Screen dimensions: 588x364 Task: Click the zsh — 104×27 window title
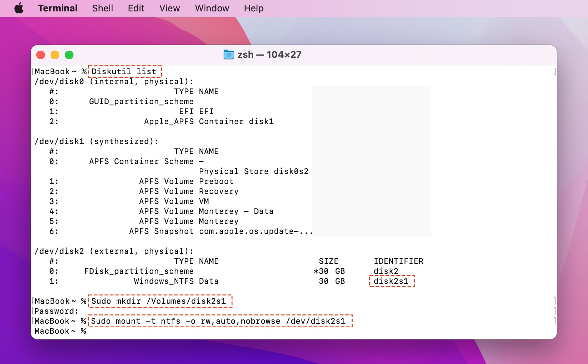click(x=269, y=54)
